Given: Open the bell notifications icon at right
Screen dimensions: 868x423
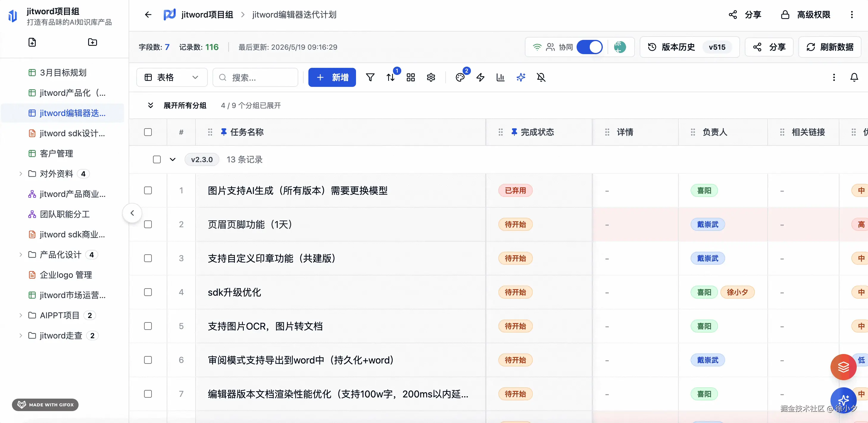Looking at the screenshot, I should pos(854,77).
